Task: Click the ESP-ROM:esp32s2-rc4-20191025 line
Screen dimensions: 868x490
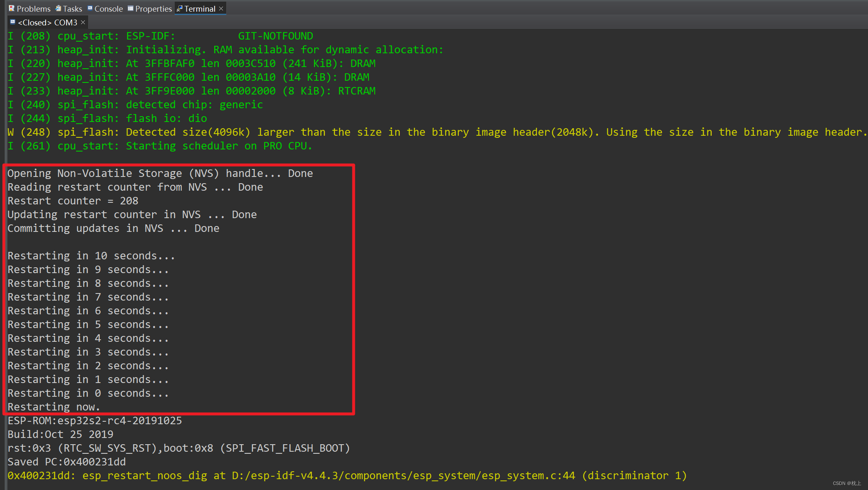Action: [94, 420]
